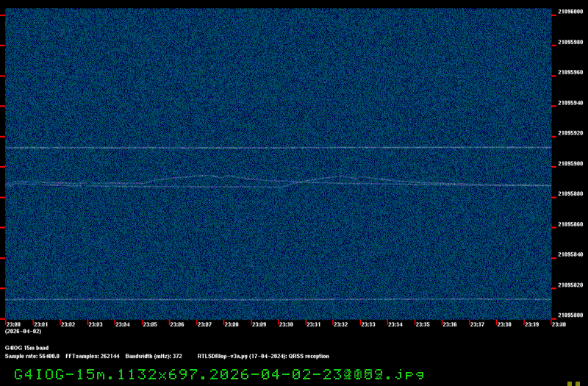Select the Sample rate 56400.0 text
The image size is (588, 386).
point(32,356)
